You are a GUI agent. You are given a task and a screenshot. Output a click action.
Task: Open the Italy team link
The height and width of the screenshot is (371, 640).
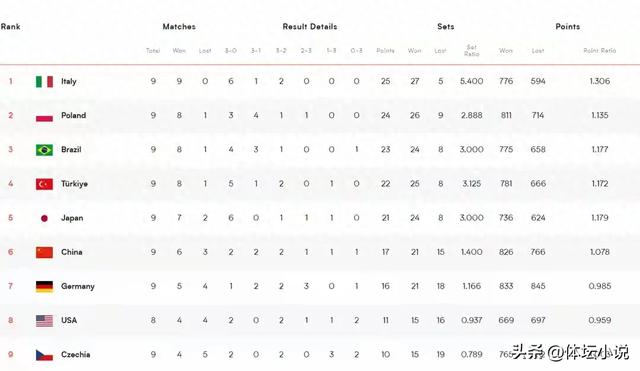[69, 81]
